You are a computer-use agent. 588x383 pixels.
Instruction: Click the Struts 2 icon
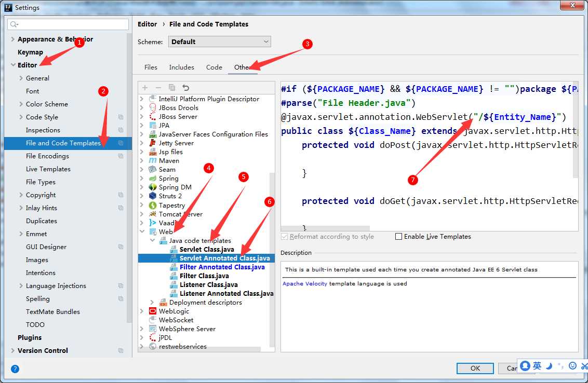click(153, 196)
